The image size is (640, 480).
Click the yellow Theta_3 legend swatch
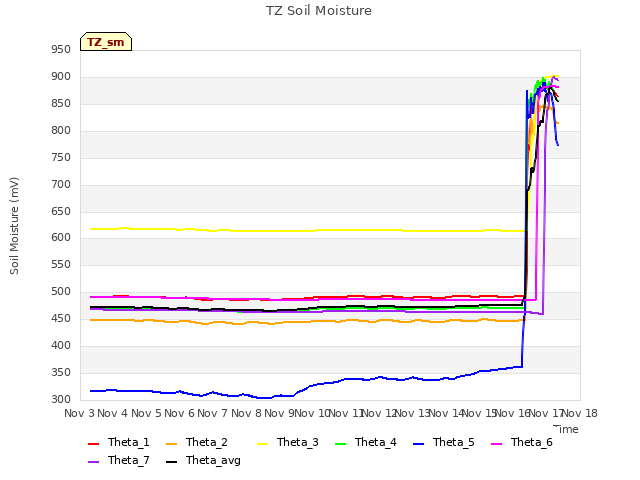pyautogui.click(x=262, y=444)
